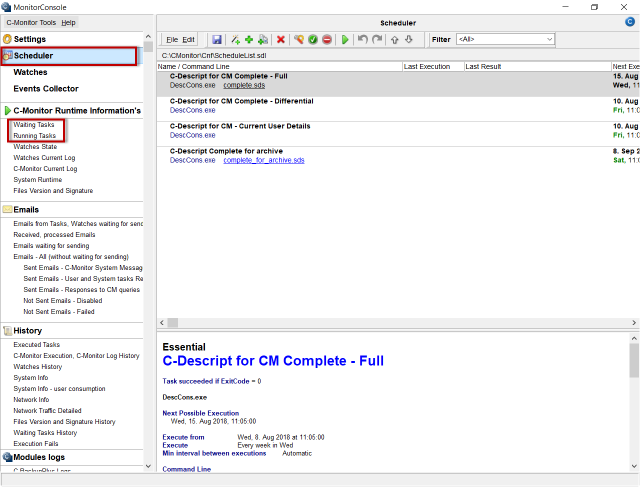Click the move task up arrow
This screenshot has width=640, height=487.
point(394,40)
